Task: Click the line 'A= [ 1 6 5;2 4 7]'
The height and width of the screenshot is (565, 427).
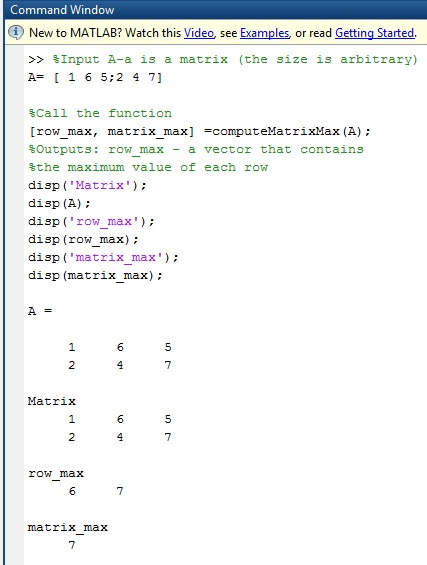Action: 95,77
